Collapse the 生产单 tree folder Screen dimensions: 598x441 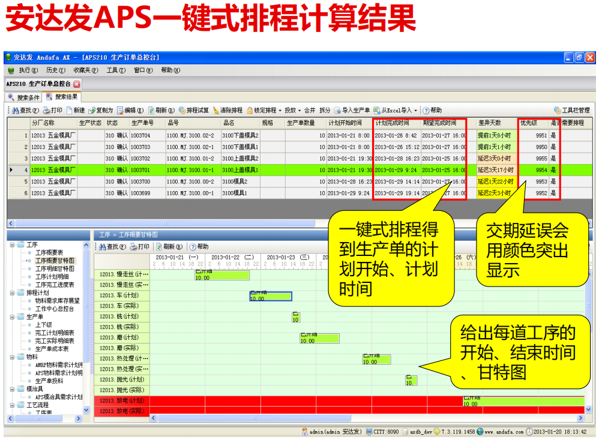pyautogui.click(x=12, y=317)
